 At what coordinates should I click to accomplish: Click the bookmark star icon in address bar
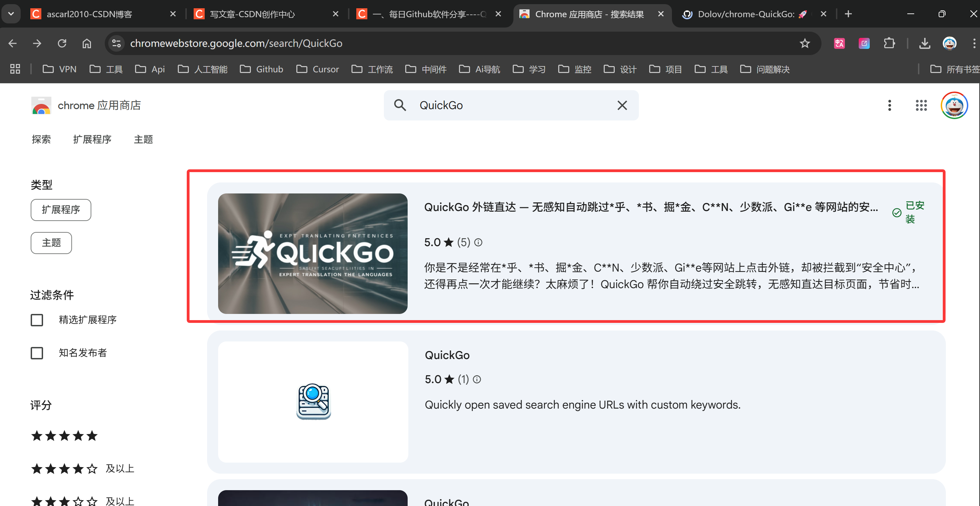coord(804,43)
